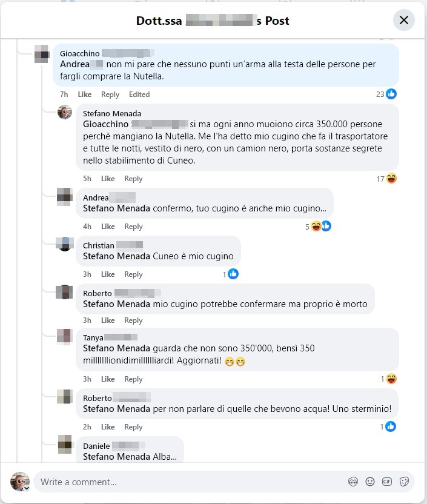
Task: Switch commenting profile via avatar arrow
Action: 26,488
